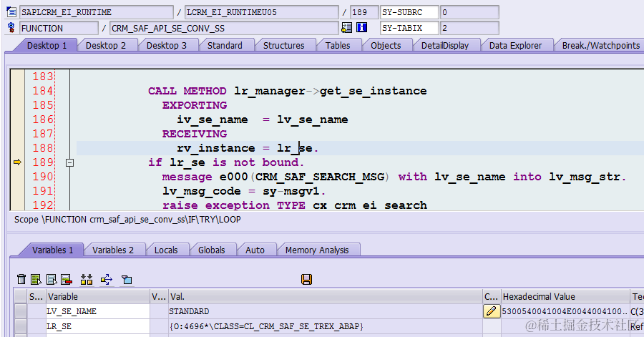Click the filter funnel icon in variables toolbar
This screenshot has width=644, height=337.
[x=127, y=280]
